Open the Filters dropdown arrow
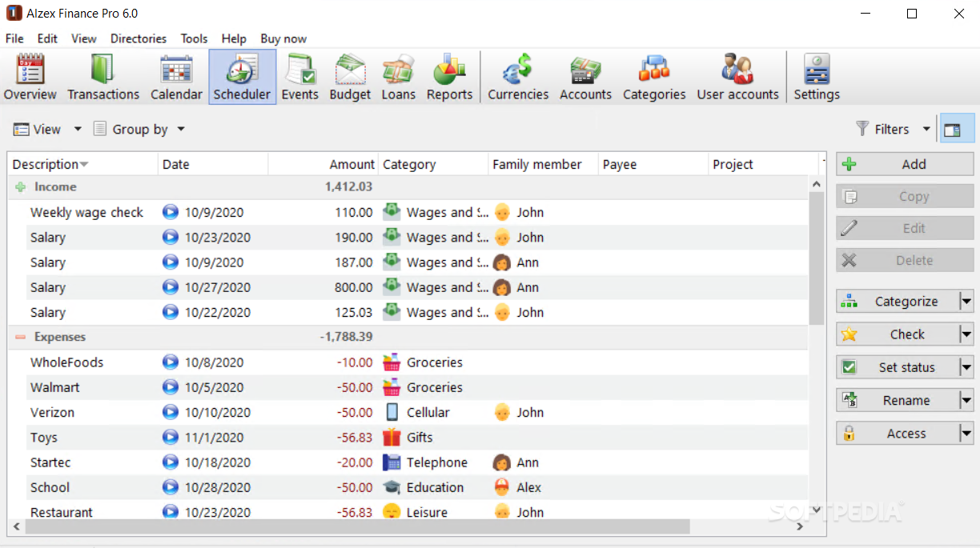Screen dimensions: 980x548 pyautogui.click(x=926, y=129)
